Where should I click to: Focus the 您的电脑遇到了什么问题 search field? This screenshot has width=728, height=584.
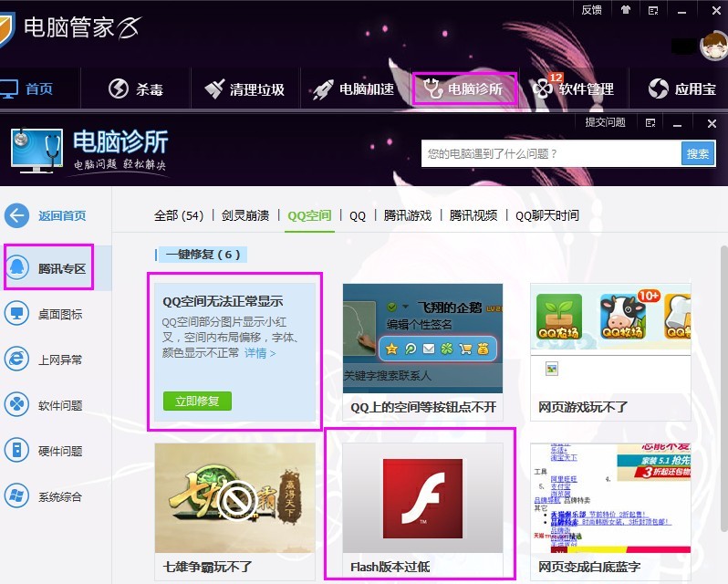551,153
